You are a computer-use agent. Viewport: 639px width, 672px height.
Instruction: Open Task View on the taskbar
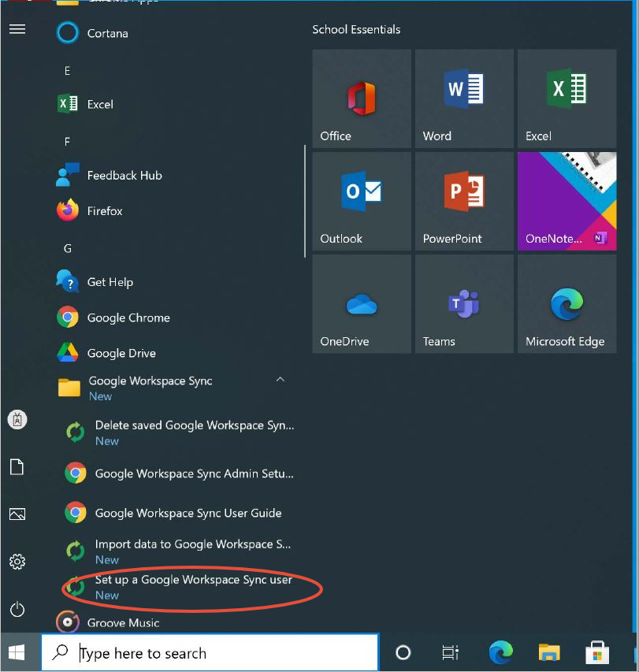[450, 653]
